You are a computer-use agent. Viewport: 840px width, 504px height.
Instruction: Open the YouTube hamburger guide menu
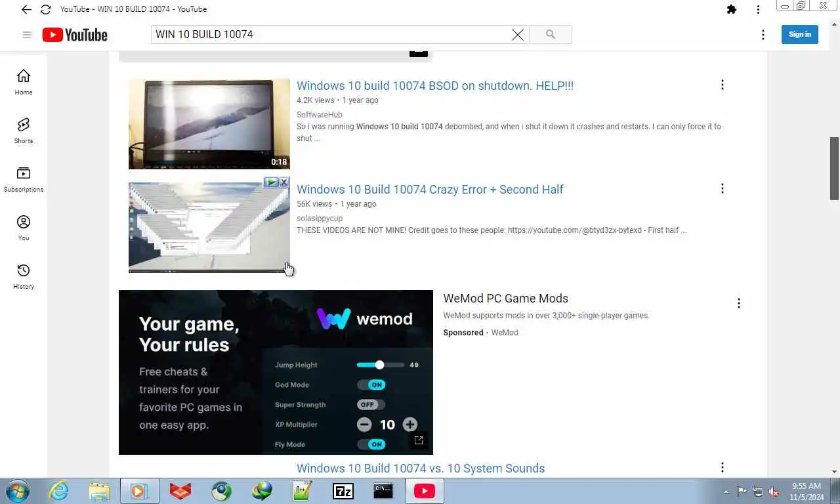pos(27,35)
